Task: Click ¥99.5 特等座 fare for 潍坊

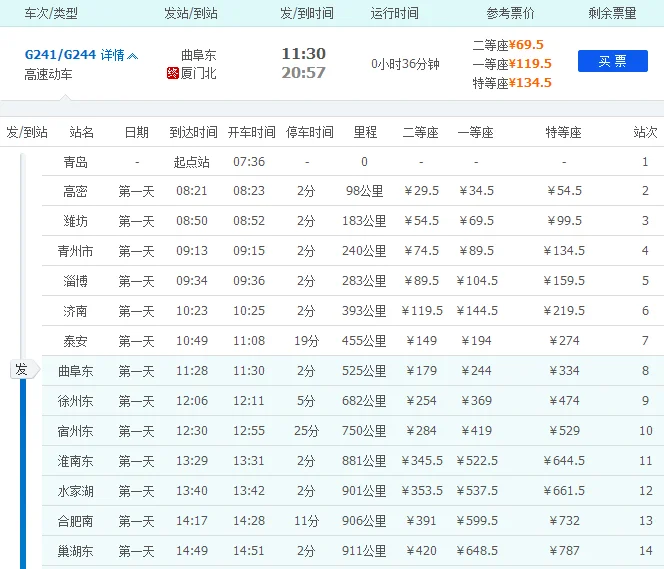Action: tap(564, 221)
